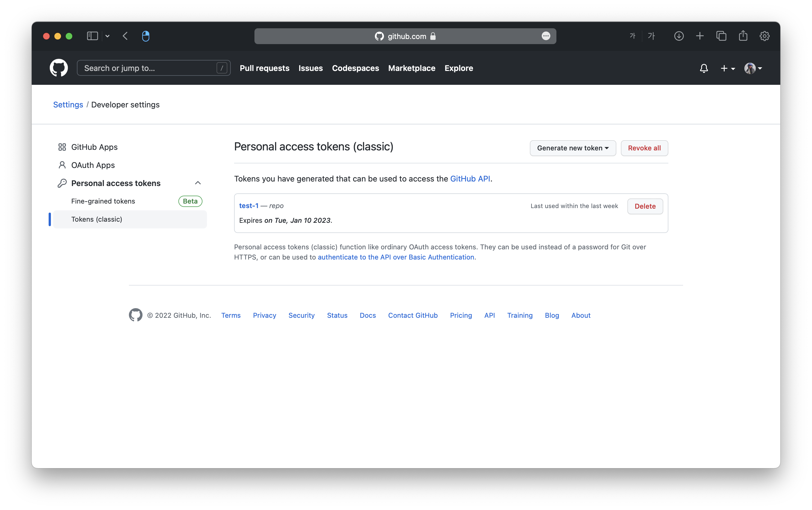The width and height of the screenshot is (812, 510).
Task: Go back with the back arrow
Action: 126,36
